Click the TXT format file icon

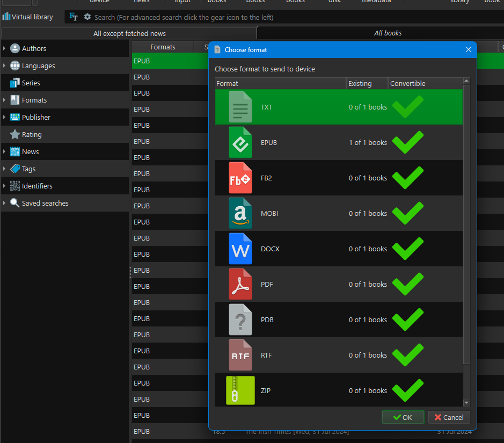240,107
